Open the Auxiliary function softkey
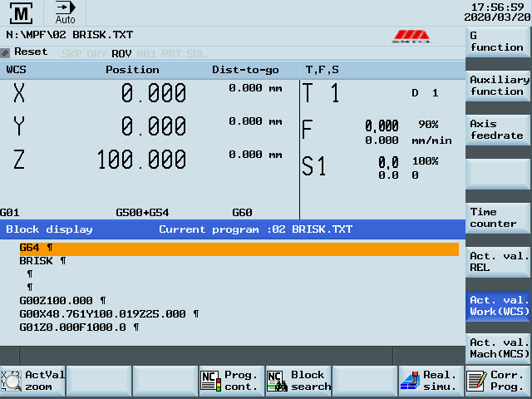532x399 pixels. coord(497,86)
